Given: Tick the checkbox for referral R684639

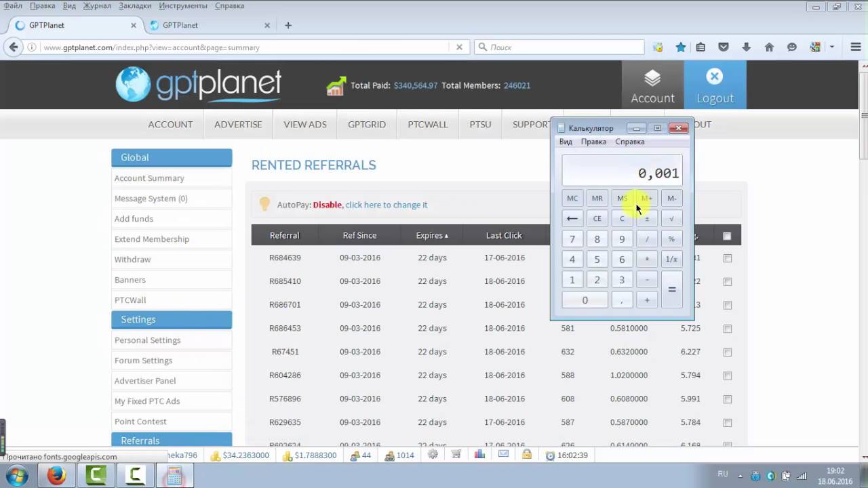Looking at the screenshot, I should click(728, 258).
